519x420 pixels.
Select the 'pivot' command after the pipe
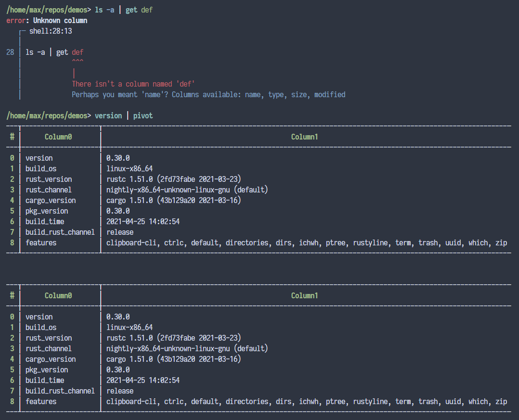tap(143, 115)
